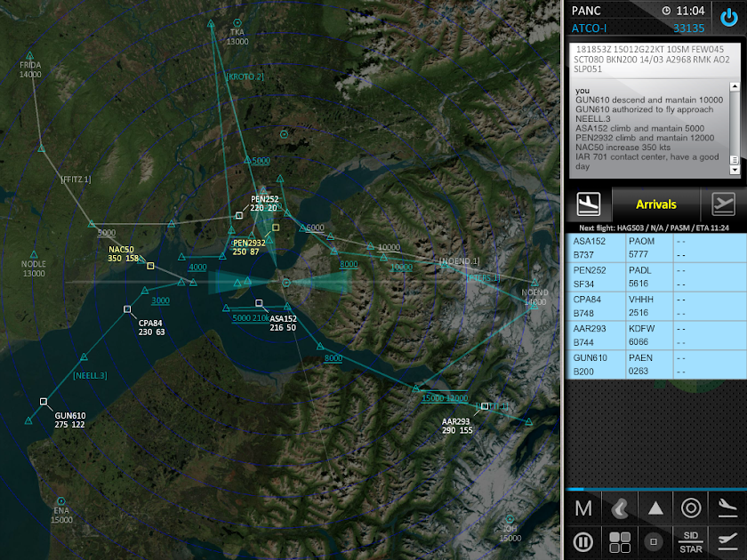Click the Next flight HAG503 info line

(654, 228)
